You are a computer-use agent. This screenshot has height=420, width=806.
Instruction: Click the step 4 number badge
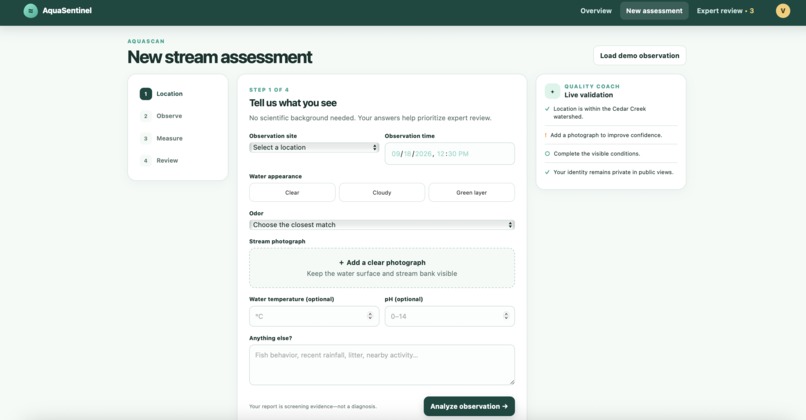tap(145, 160)
